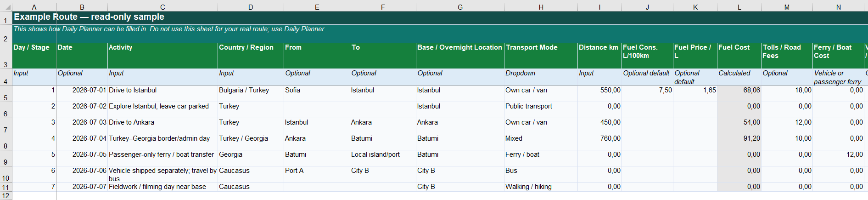Click the 'Day / Stage' header cell
The image size is (868, 200).
34,56
